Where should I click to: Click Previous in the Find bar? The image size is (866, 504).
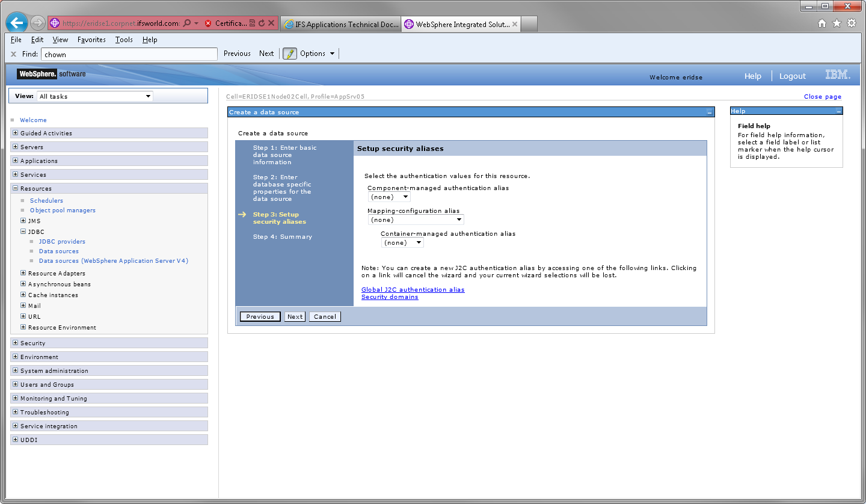tap(237, 54)
